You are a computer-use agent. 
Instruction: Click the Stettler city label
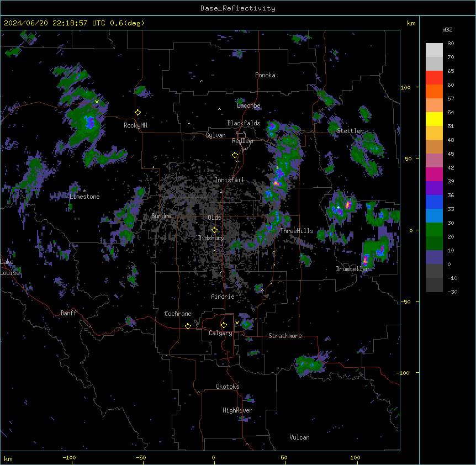click(350, 131)
